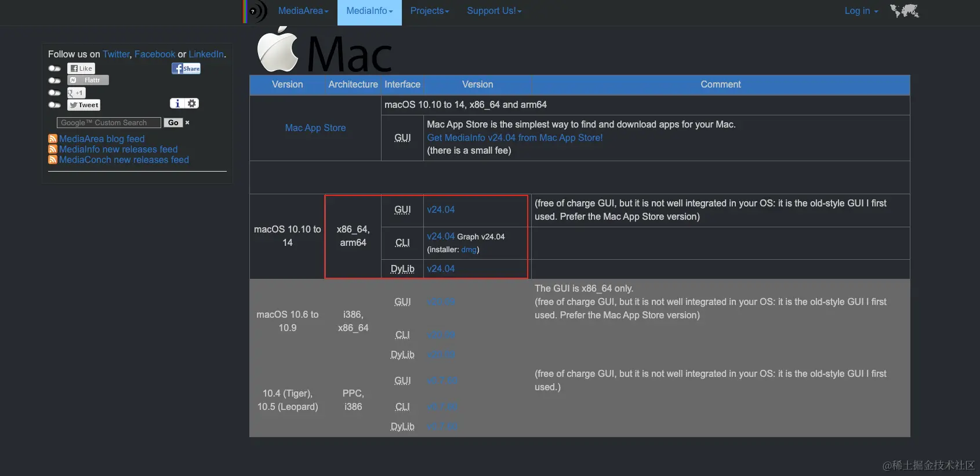Download CLI v20.09 for macOS 10.6 to 10.9
This screenshot has height=476, width=980.
[441, 335]
